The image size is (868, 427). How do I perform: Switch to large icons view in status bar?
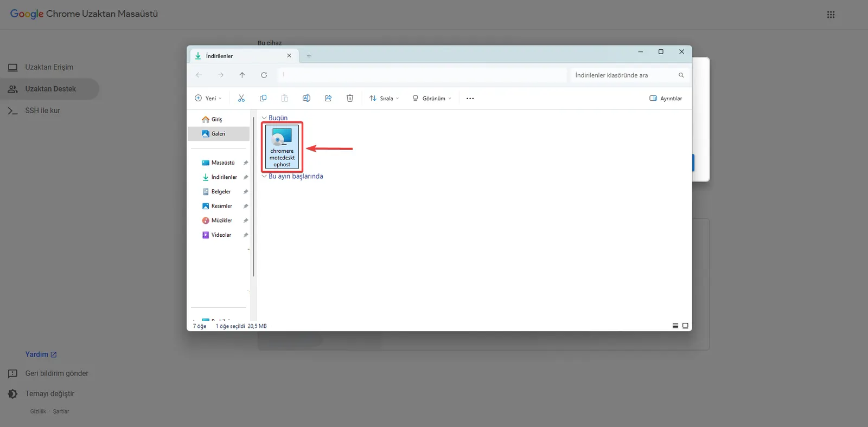click(685, 326)
